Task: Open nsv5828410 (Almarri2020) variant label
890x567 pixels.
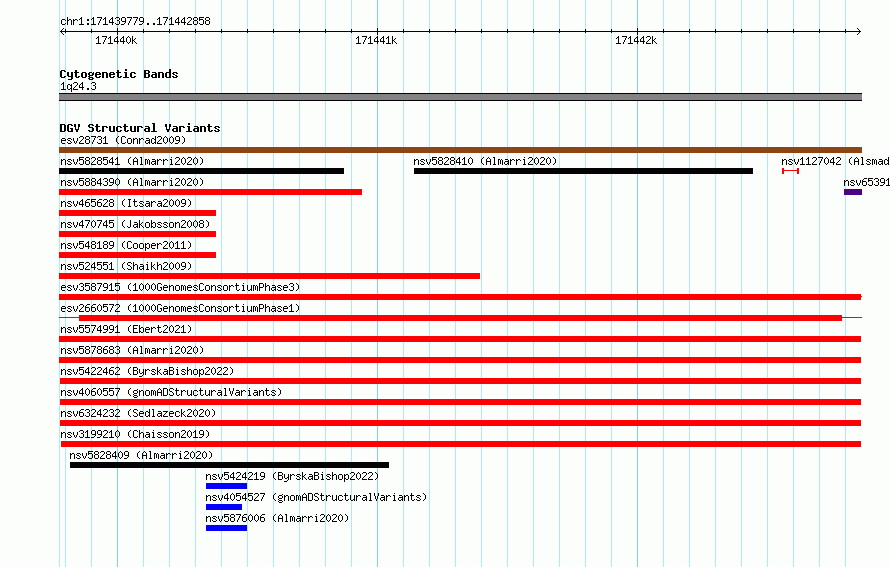Action: pyautogui.click(x=485, y=161)
